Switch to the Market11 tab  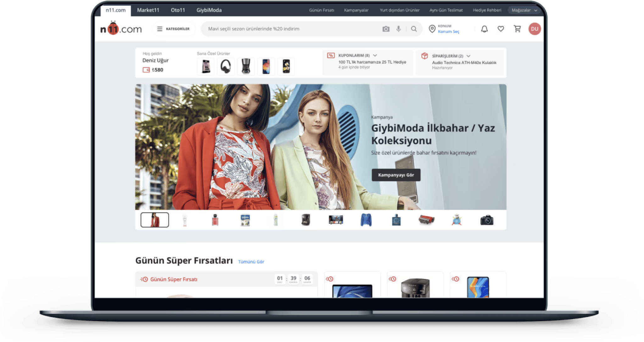pos(148,10)
